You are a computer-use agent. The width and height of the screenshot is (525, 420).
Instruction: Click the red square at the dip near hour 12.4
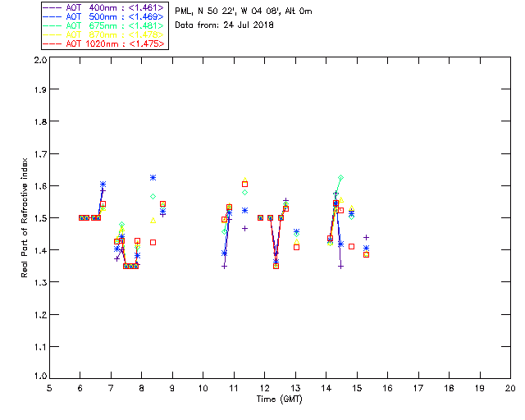276,267
